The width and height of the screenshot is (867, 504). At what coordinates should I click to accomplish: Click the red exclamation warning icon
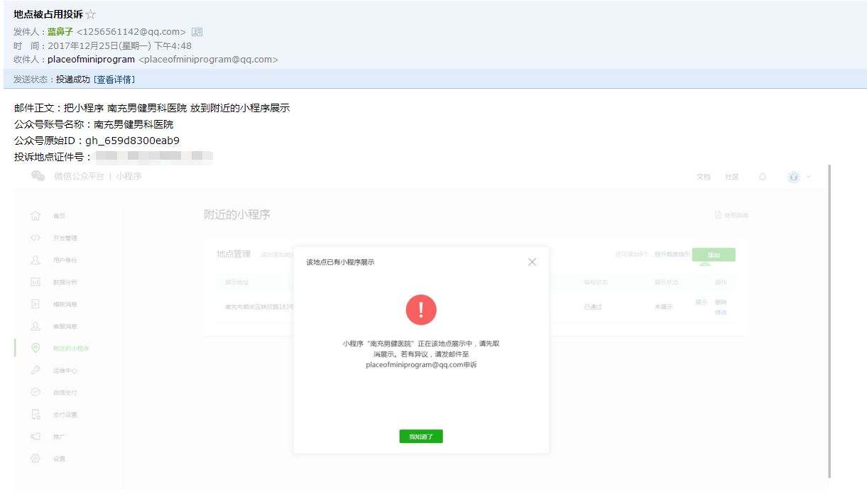pos(421,309)
